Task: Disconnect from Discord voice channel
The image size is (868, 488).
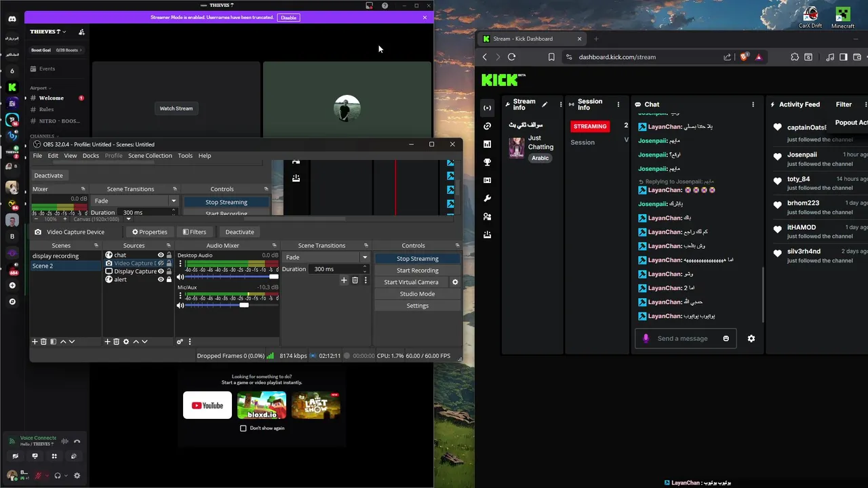Action: (77, 441)
